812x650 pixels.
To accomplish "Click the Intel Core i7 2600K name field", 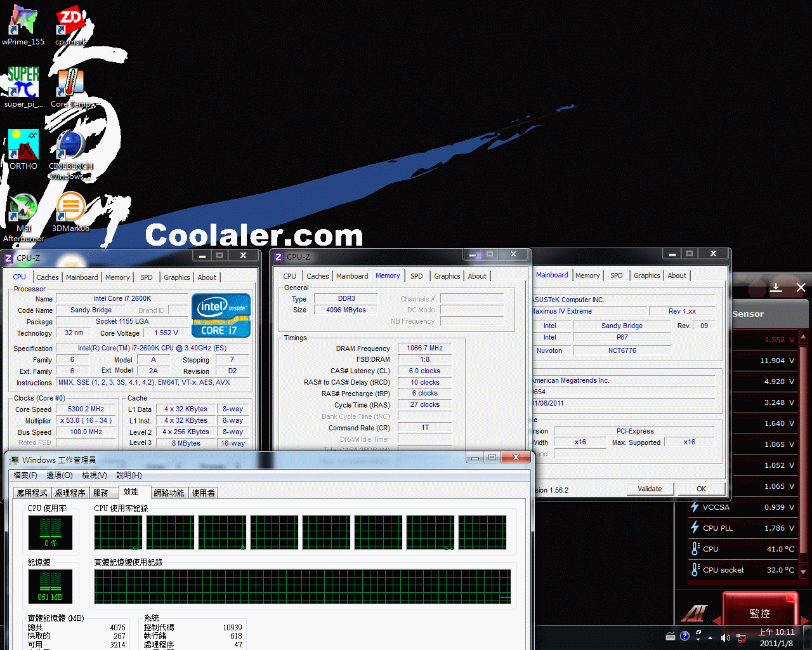I will click(122, 298).
